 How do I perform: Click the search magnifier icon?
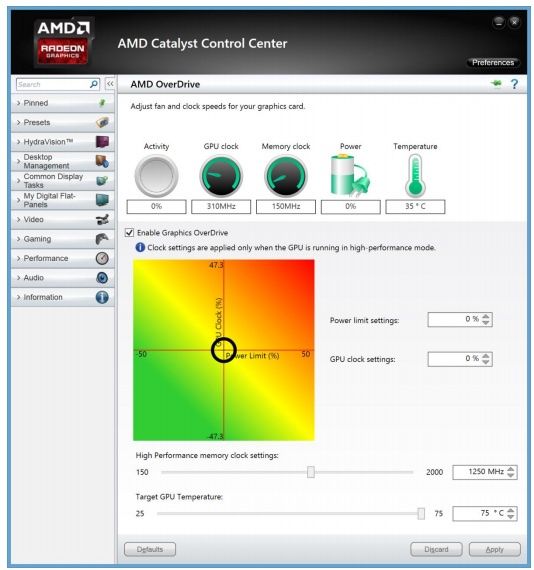(93, 84)
